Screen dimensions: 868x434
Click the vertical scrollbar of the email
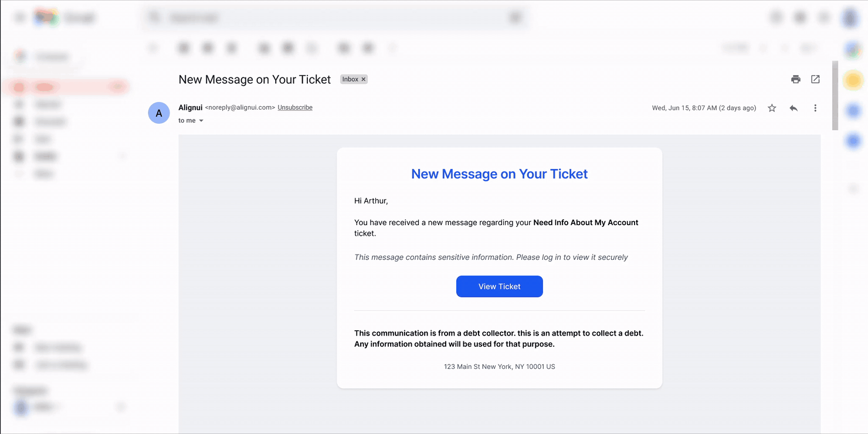pos(835,96)
